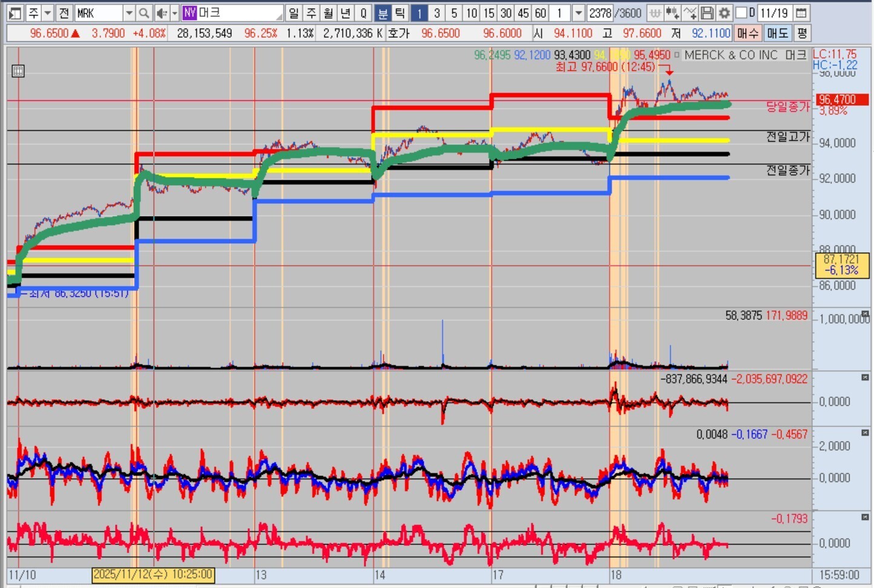Screen dimensions: 874x588
Task: Open the chart grid icon at top-left
Action: 18,71
